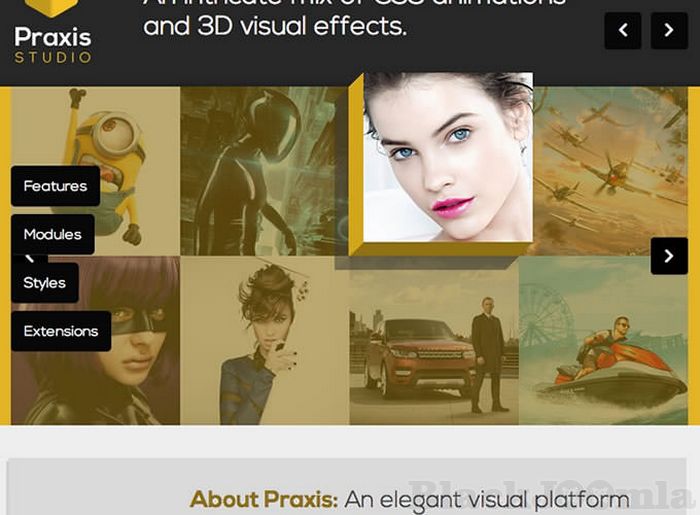The width and height of the screenshot is (700, 515).
Task: Open the helmeted sci-fi figure thumbnail
Action: click(x=264, y=170)
